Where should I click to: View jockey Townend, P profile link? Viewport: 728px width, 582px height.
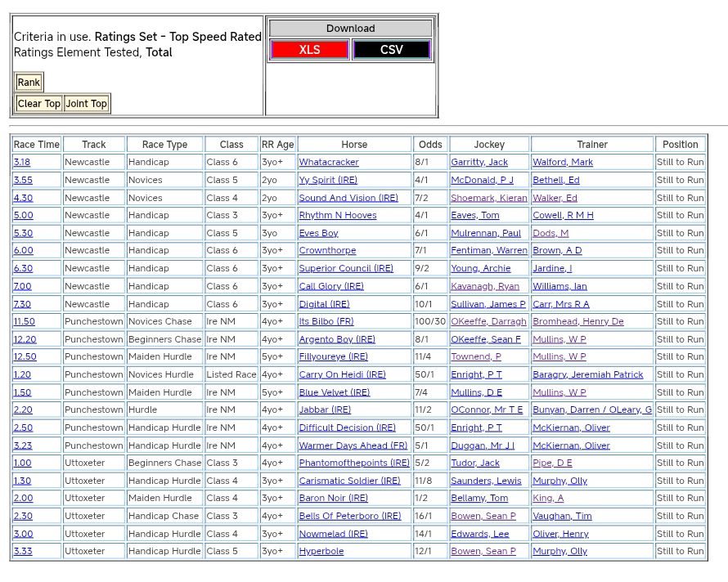[x=476, y=357]
